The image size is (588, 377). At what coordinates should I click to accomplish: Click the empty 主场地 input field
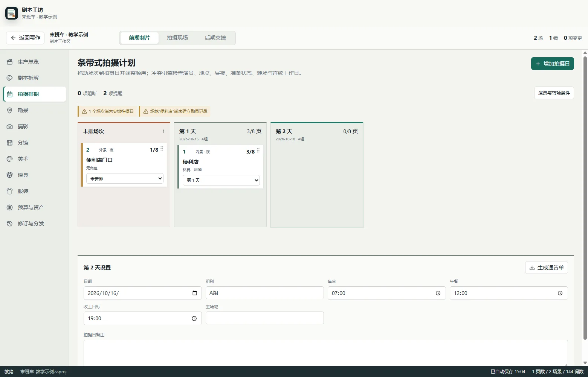point(265,318)
